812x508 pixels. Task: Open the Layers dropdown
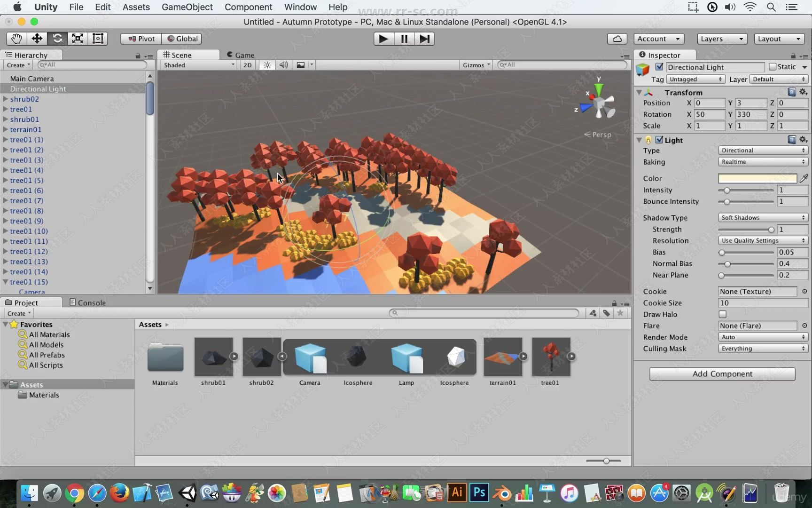722,39
